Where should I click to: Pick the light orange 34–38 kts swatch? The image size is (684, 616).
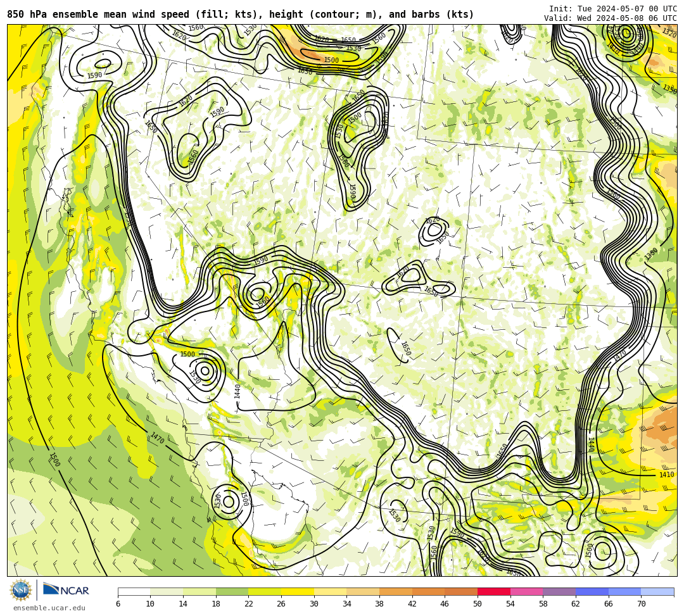coord(363,591)
